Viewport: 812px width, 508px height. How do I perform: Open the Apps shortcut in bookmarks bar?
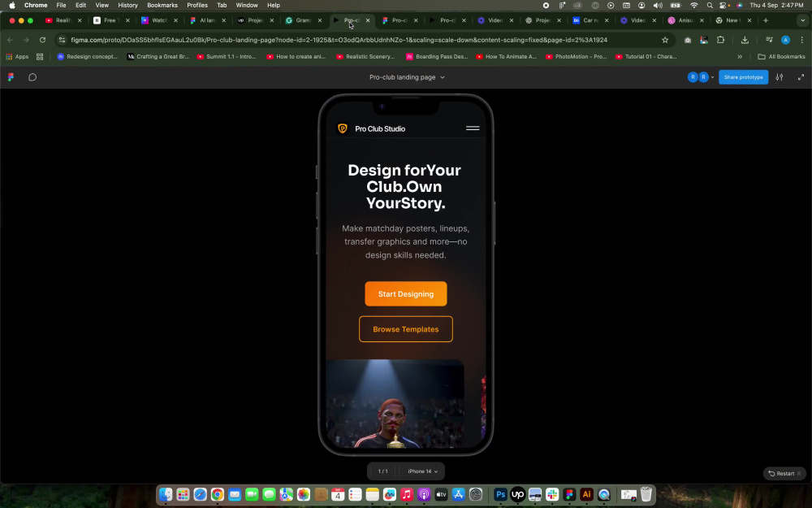click(x=16, y=57)
